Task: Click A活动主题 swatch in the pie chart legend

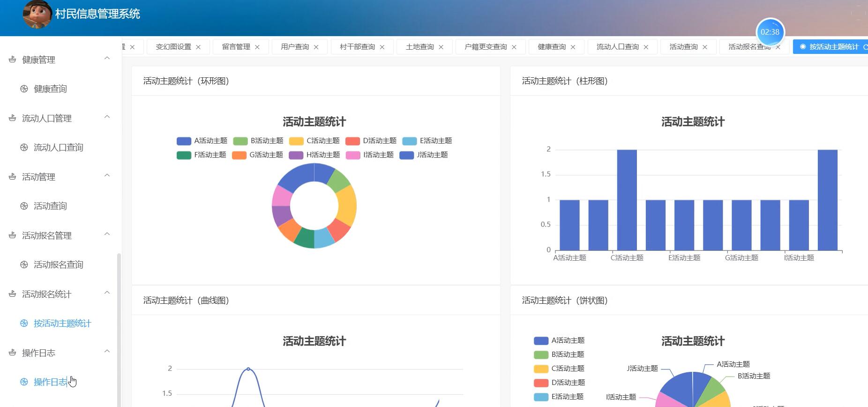Action: click(541, 341)
